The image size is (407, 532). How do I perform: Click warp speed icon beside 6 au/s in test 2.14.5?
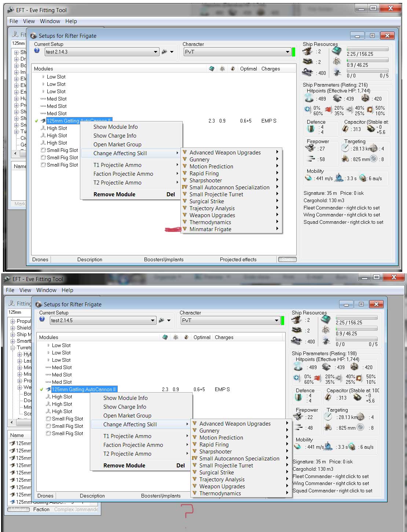tap(352, 447)
